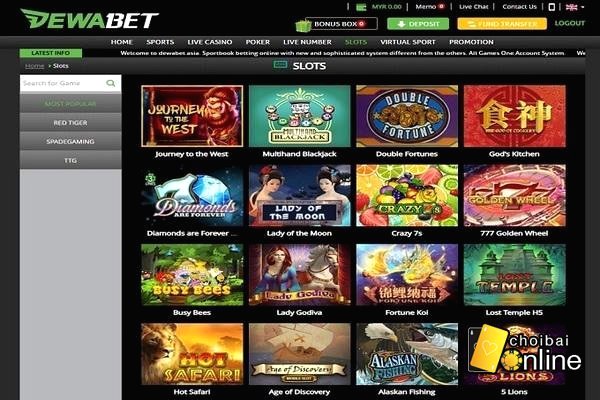Open the green Bonus Box gift icon
The height and width of the screenshot is (400, 600).
[x=303, y=25]
